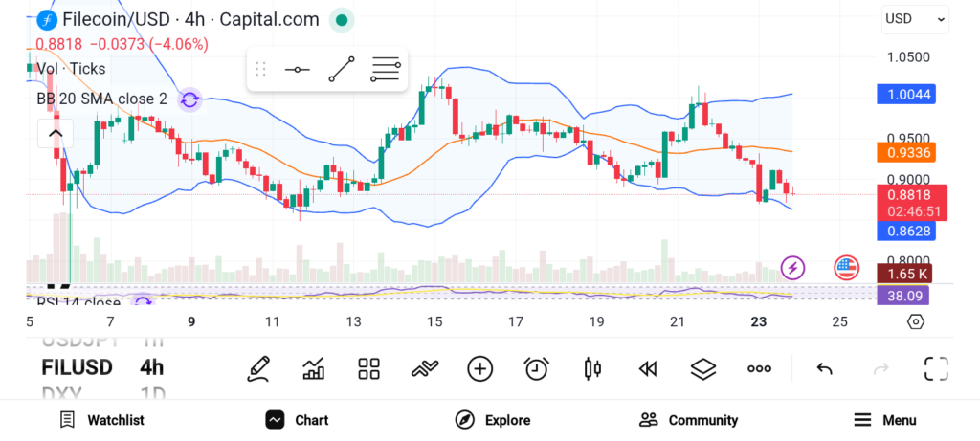Switch to the Watchlist tab
The height and width of the screenshot is (441, 980).
click(101, 420)
